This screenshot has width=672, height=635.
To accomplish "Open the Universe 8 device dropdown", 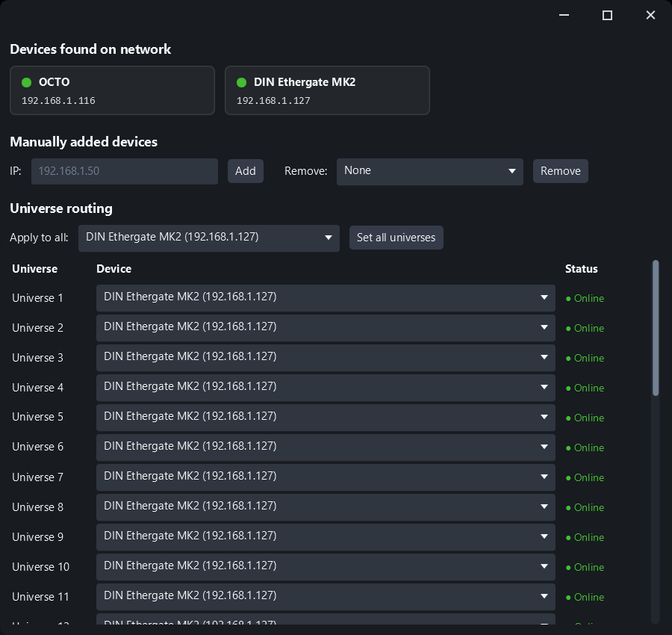I will coord(326,507).
